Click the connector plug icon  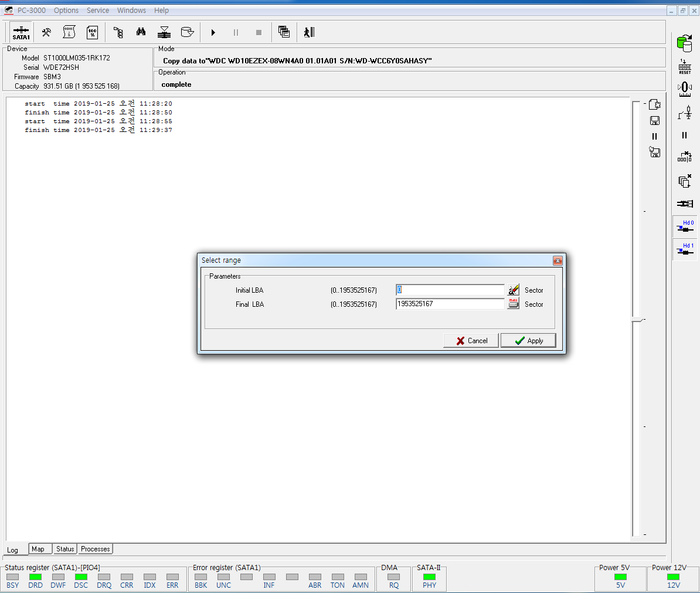click(x=685, y=204)
